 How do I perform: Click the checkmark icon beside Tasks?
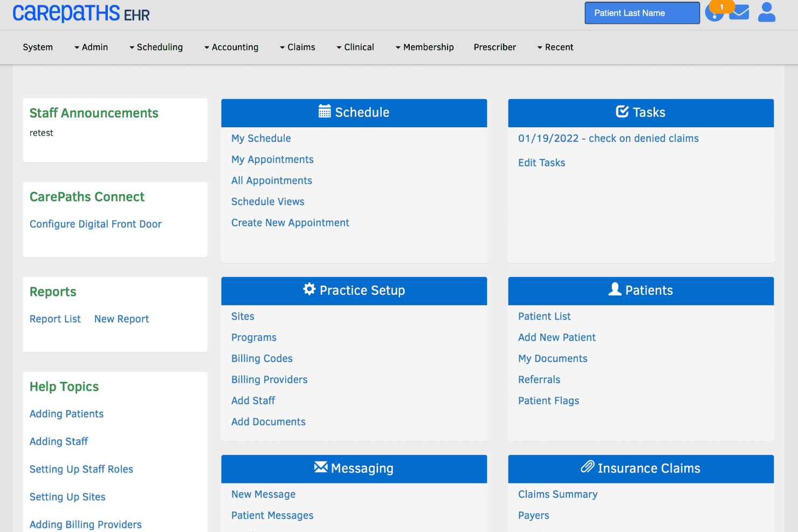[622, 112]
